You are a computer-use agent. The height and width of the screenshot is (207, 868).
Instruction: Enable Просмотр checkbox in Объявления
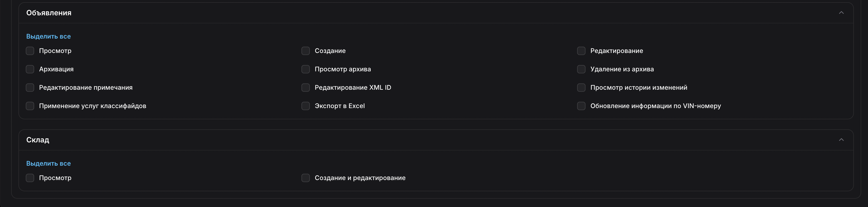point(30,51)
